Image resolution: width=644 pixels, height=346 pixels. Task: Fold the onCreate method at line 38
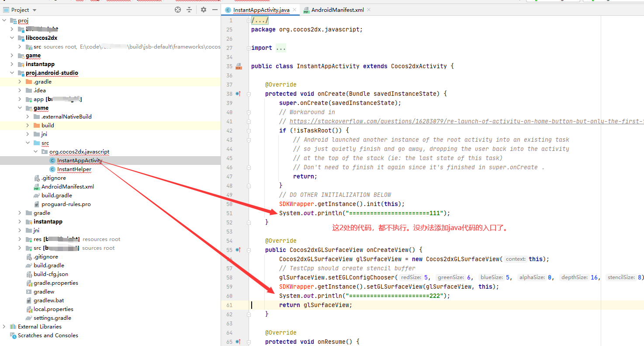click(249, 94)
